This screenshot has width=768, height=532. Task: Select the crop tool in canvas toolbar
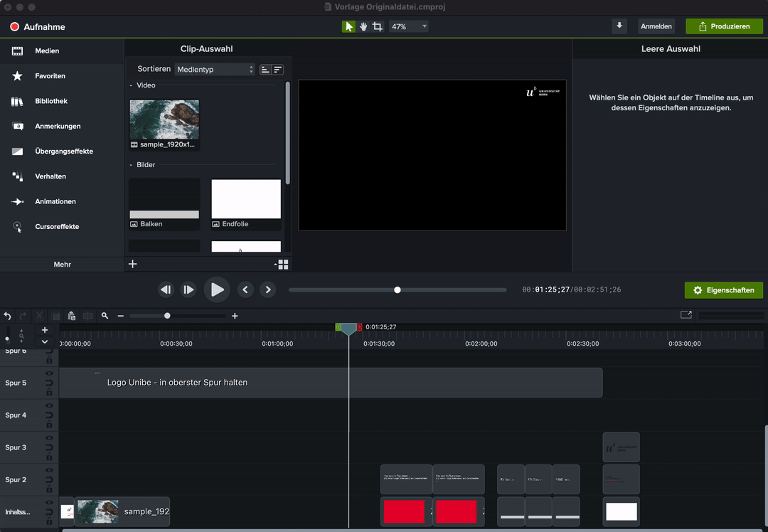[378, 26]
